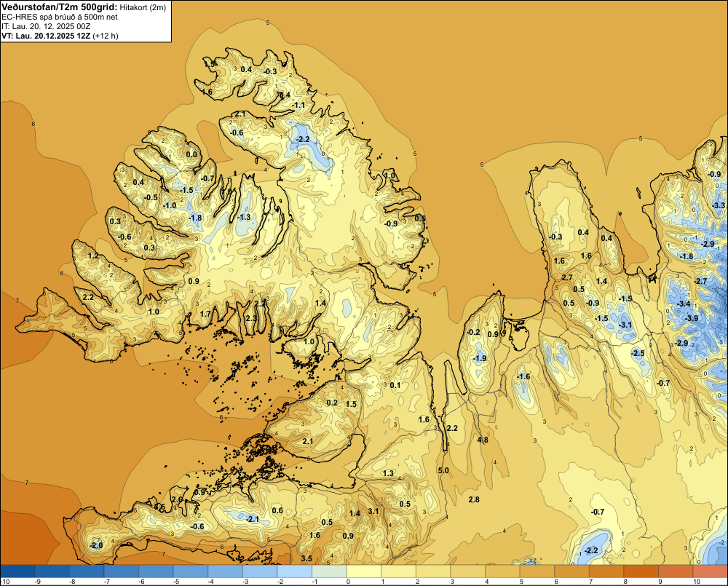Image resolution: width=728 pixels, height=586 pixels.
Task: Select the -0.2 temperature label
Action: tap(474, 332)
